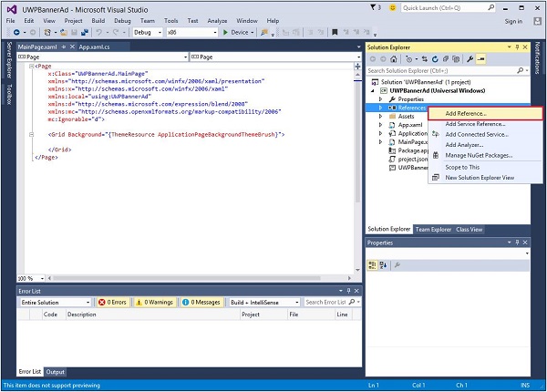Switch to the Team Explorer tab
The height and width of the screenshot is (392, 547).
point(433,229)
